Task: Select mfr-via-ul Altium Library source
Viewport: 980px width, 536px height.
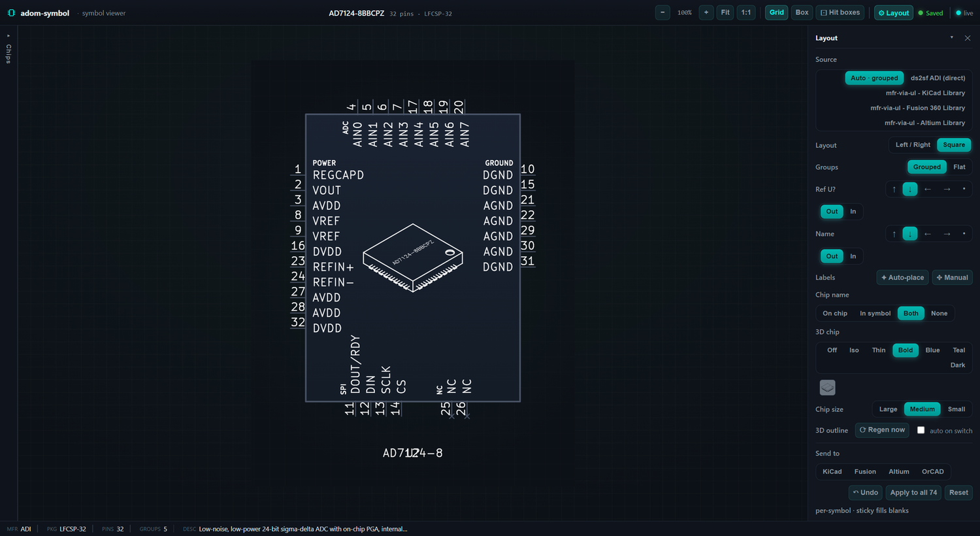Action: (x=924, y=123)
